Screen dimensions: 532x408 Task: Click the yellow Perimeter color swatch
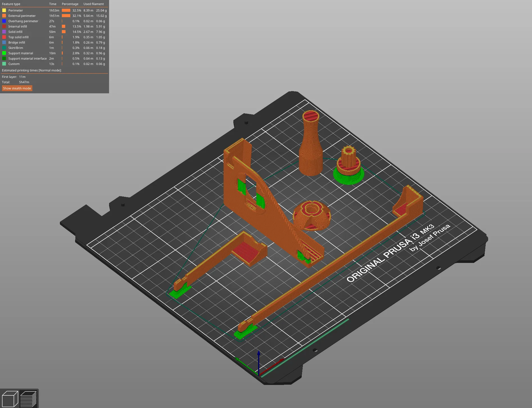(x=4, y=10)
